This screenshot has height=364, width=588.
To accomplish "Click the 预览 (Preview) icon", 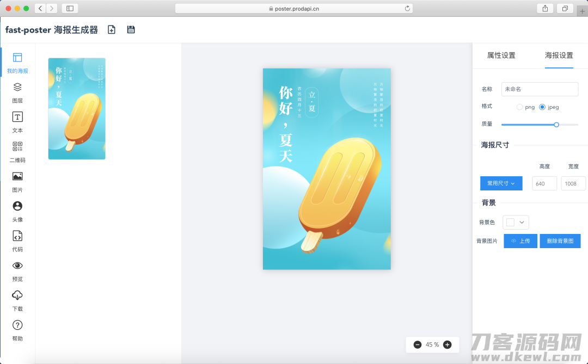I will click(17, 270).
